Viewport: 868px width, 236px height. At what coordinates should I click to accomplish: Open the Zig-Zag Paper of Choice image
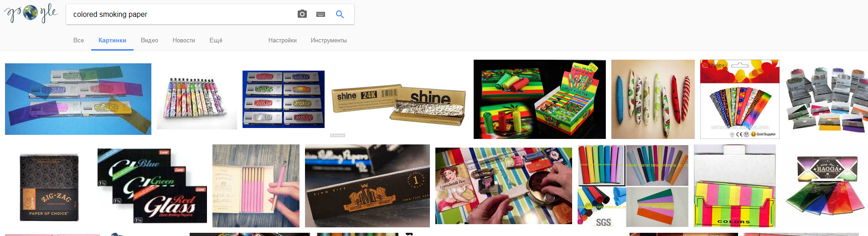tap(49, 187)
